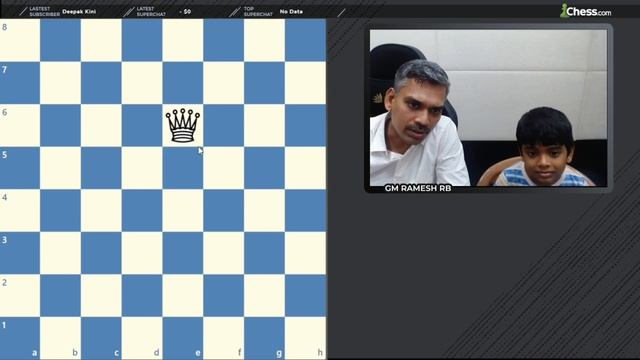This screenshot has height=360, width=640.
Task: Click the c5 square on the board
Action: point(101,168)
